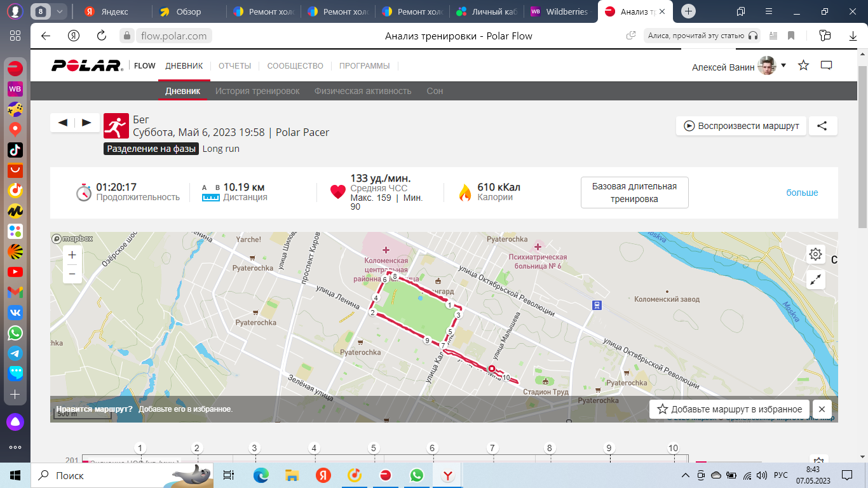
Task: Click the stopwatch duration icon
Action: [84, 192]
